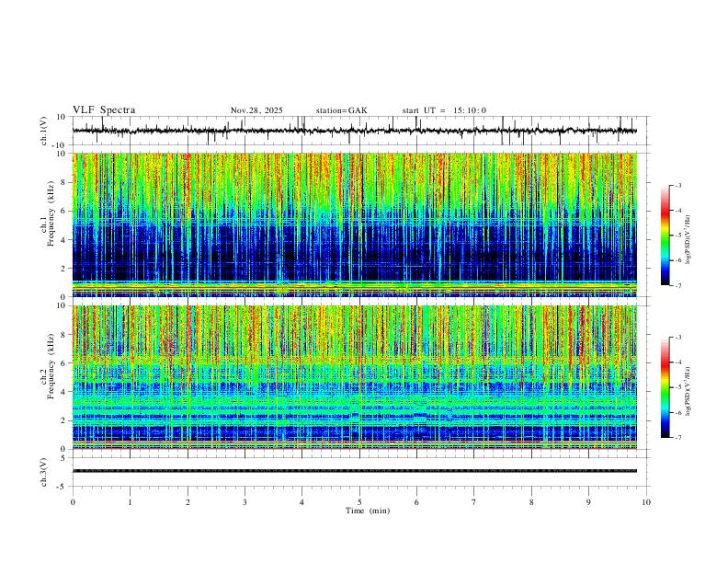Click the lower PSD color scale bar
728x563 pixels.
pyautogui.click(x=665, y=387)
